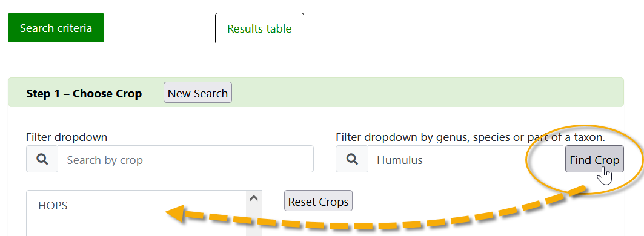Click the crop list scroll-up arrow
Screen dimensions: 644x236
point(254,198)
